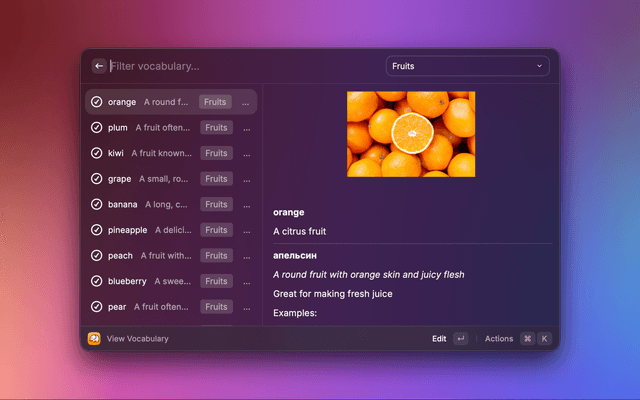
Task: Open the Fruits category dropdown
Action: point(467,66)
